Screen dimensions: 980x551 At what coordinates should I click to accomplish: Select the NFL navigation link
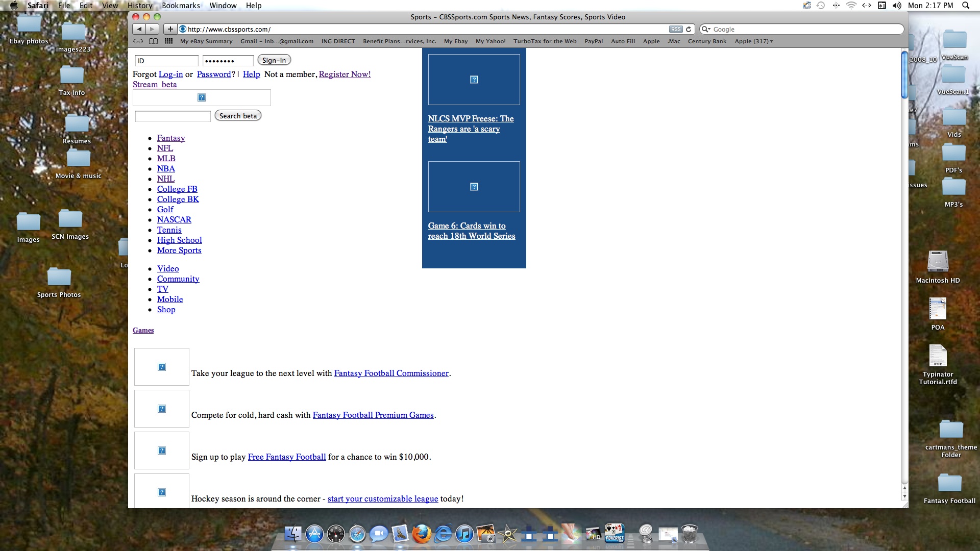click(x=165, y=148)
